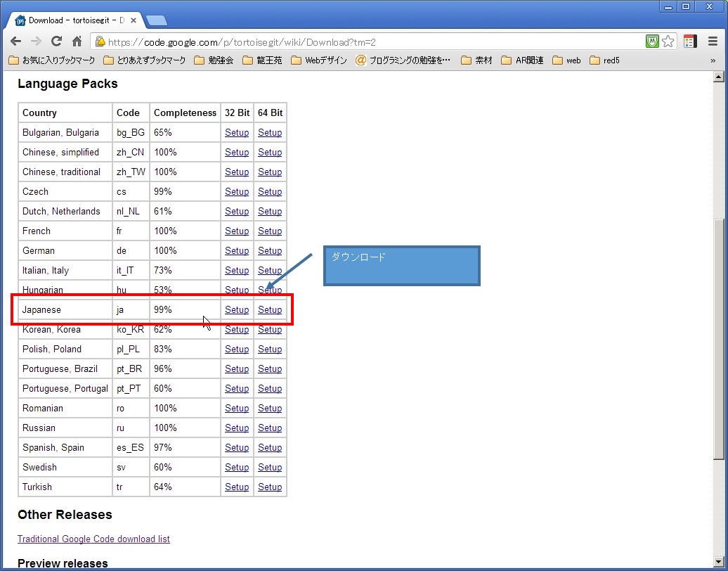This screenshot has height=571, width=728.
Task: Download Portuguese Brazil 64 Bit Setup
Action: 270,369
